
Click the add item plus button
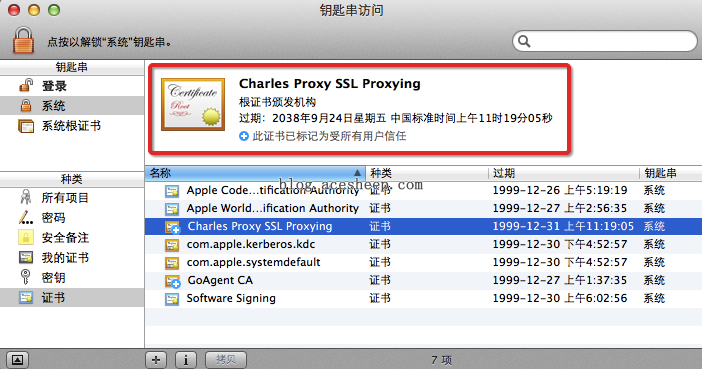(156, 360)
